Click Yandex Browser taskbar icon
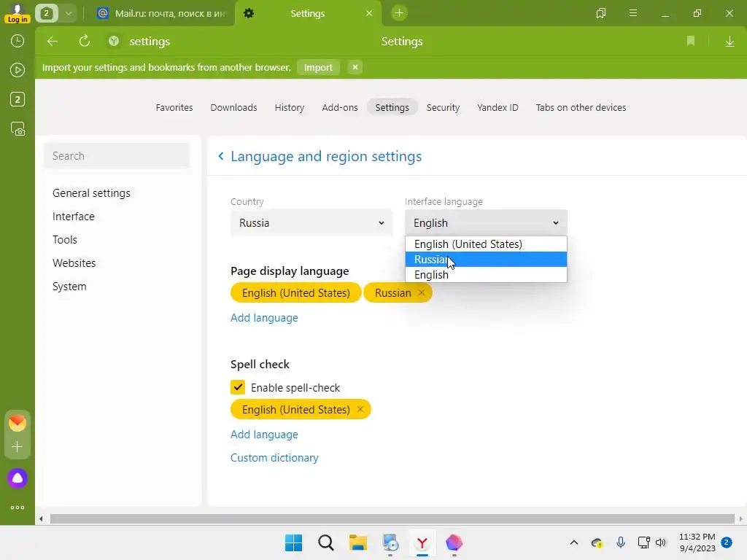The image size is (747, 560). [422, 542]
